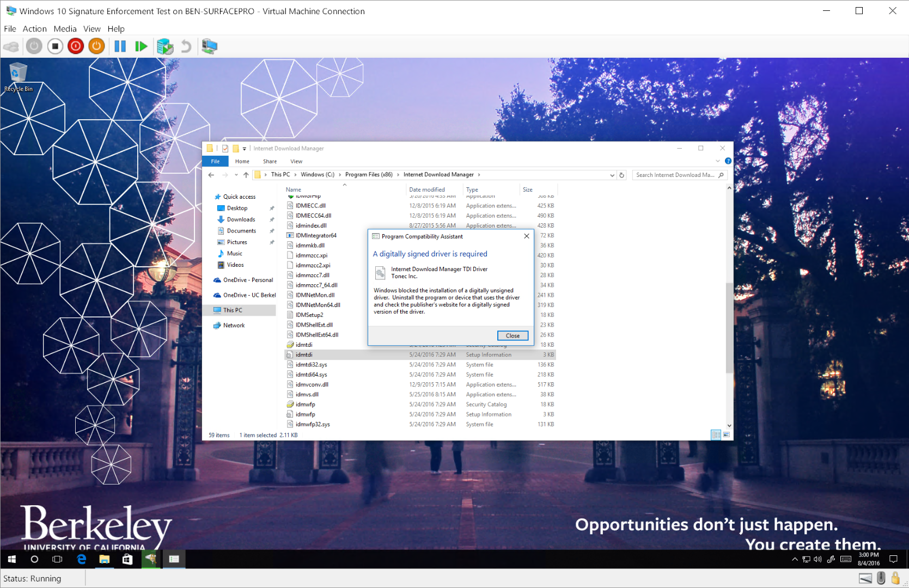Screen dimensions: 909x588
Task: Go back in Explorer navigation
Action: 211,175
